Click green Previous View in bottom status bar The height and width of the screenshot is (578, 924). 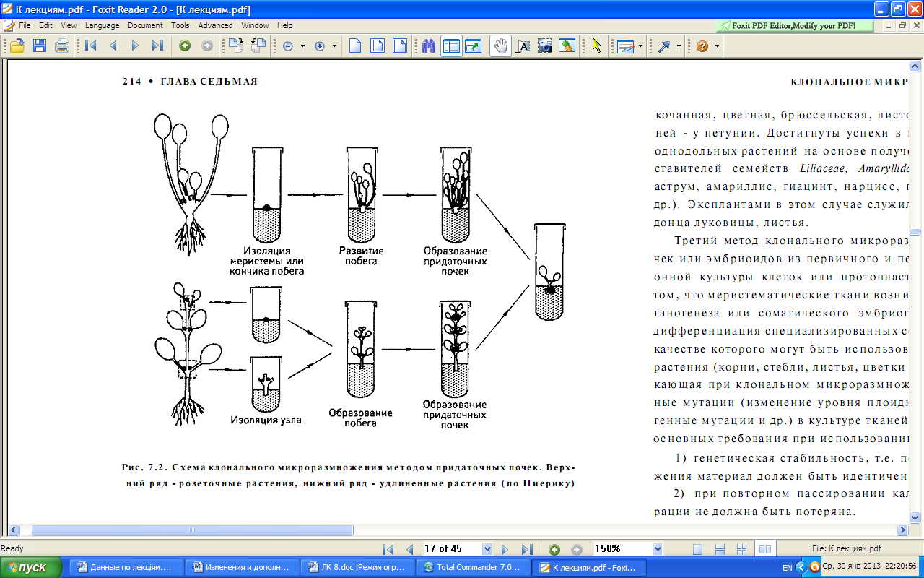click(554, 549)
